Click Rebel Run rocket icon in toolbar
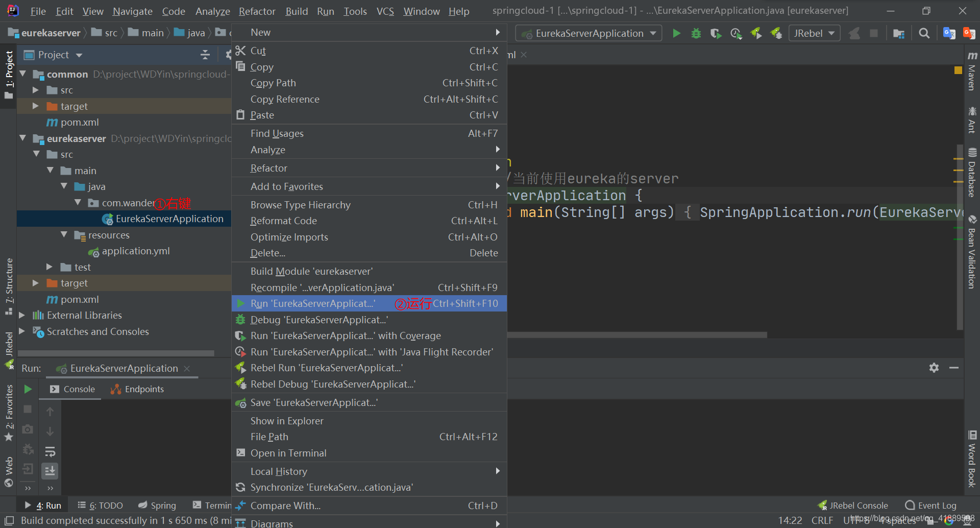The width and height of the screenshot is (980, 528). point(756,33)
